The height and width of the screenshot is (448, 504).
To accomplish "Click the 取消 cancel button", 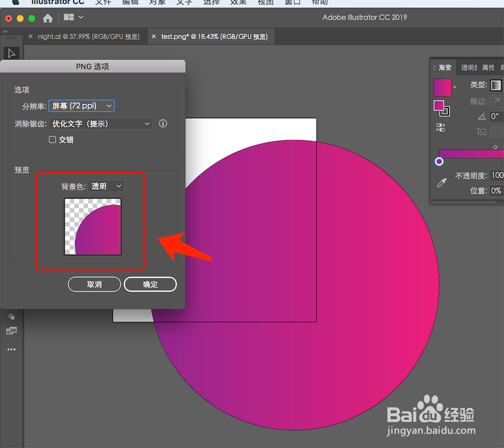I will click(x=94, y=284).
